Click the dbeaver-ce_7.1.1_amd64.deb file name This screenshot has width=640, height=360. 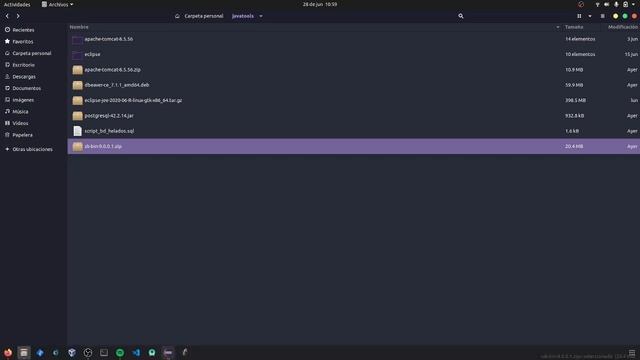pos(117,85)
